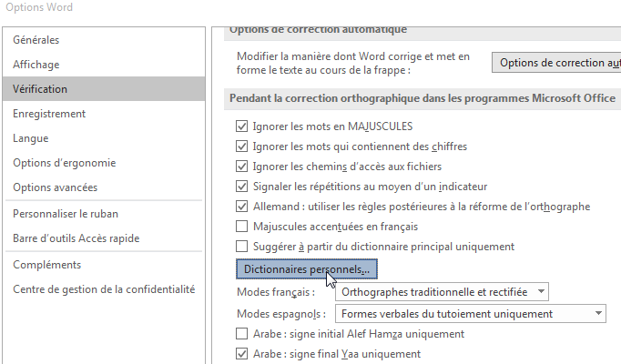Go to Options d'ergonomie
This screenshot has height=364, width=621.
64,163
